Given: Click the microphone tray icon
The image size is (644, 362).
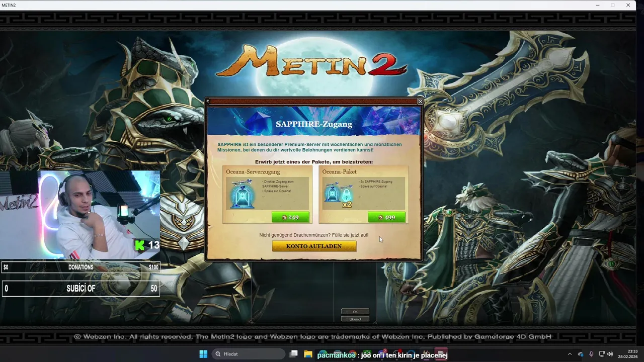Looking at the screenshot, I should (x=591, y=354).
